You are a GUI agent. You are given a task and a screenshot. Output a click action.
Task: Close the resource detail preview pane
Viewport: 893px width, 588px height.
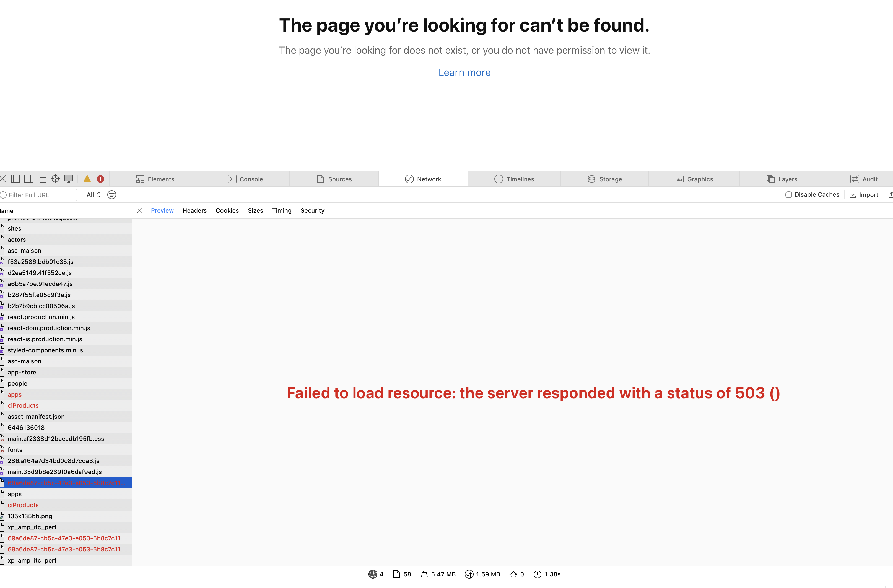[x=139, y=211]
